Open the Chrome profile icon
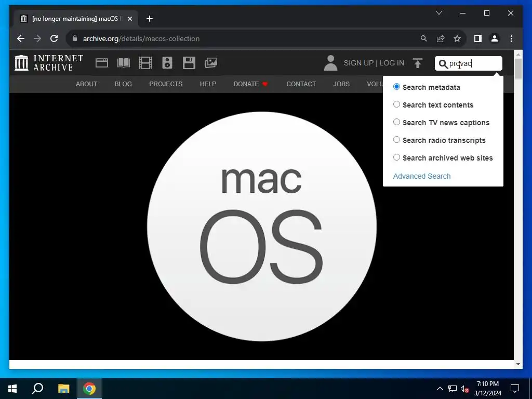Image resolution: width=532 pixels, height=399 pixels. coord(495,38)
